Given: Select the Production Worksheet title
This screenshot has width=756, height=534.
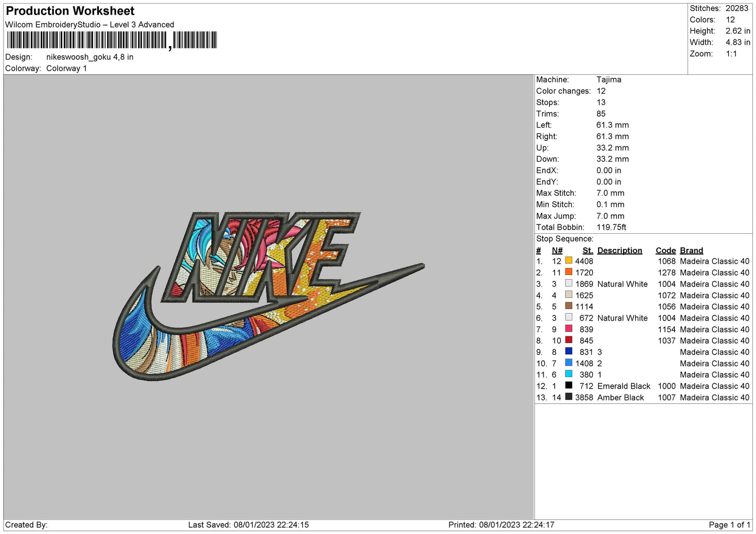Looking at the screenshot, I should [70, 11].
